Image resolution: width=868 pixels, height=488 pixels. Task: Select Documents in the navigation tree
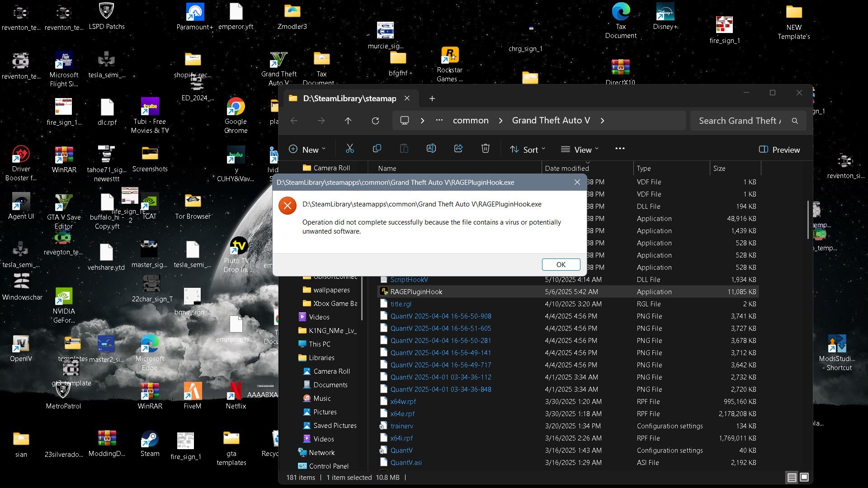click(x=330, y=385)
